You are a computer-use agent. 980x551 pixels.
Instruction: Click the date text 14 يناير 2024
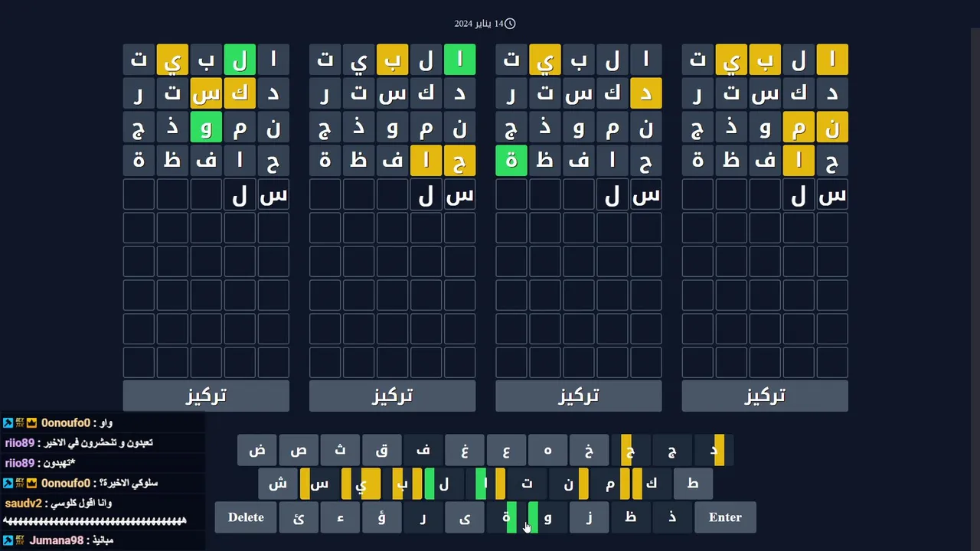479,24
